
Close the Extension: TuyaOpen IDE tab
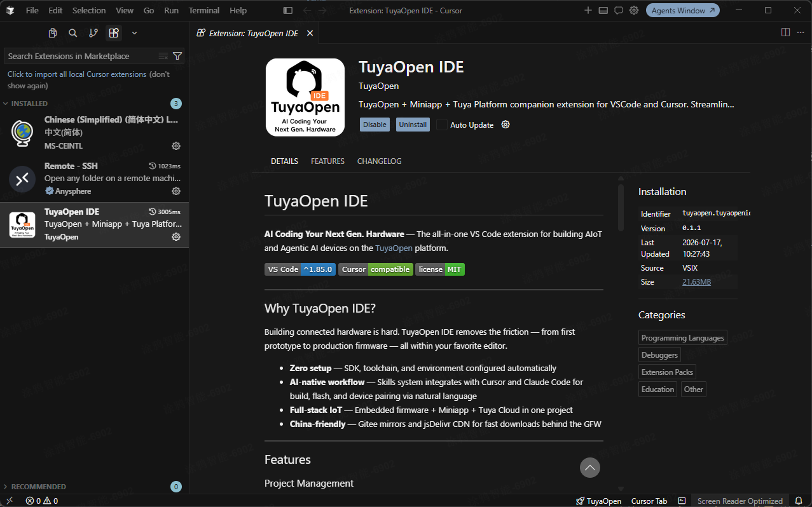coord(310,33)
